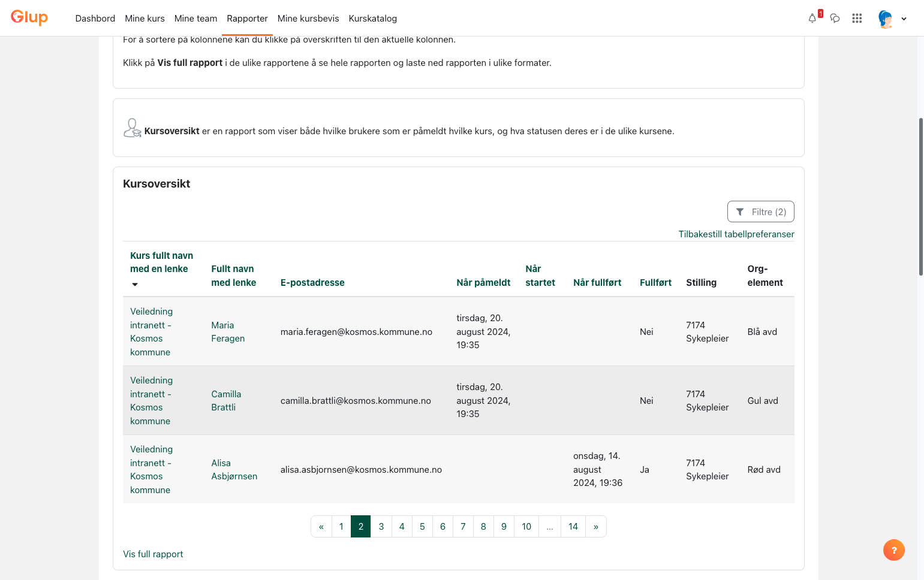The width and height of the screenshot is (924, 580).
Task: Open Camilla Brattli's profile link
Action: click(226, 401)
